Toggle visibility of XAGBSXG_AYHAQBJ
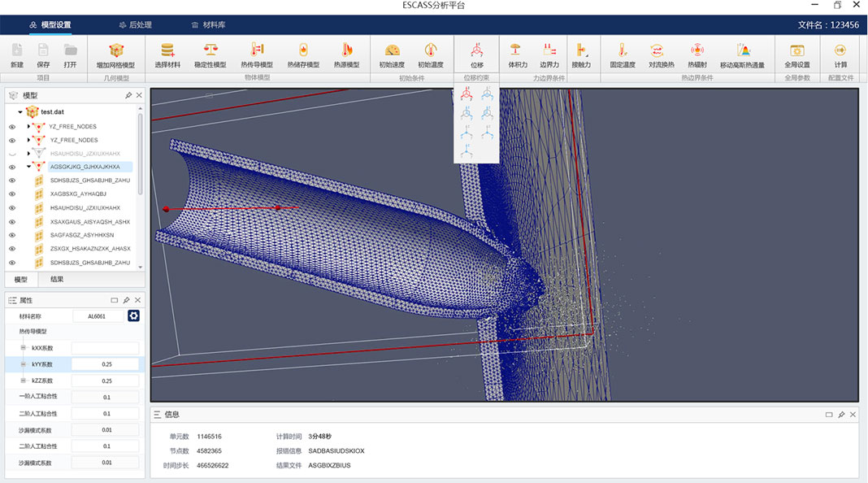Image resolution: width=868 pixels, height=483 pixels. (x=12, y=194)
